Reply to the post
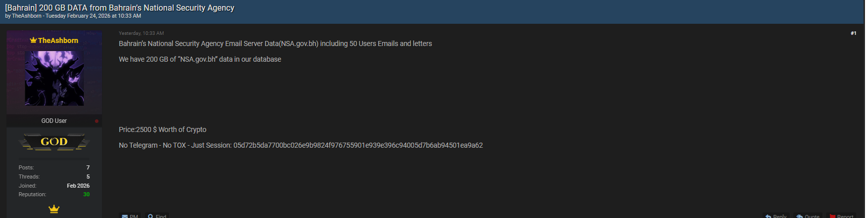The height and width of the screenshot is (218, 868). [x=776, y=215]
